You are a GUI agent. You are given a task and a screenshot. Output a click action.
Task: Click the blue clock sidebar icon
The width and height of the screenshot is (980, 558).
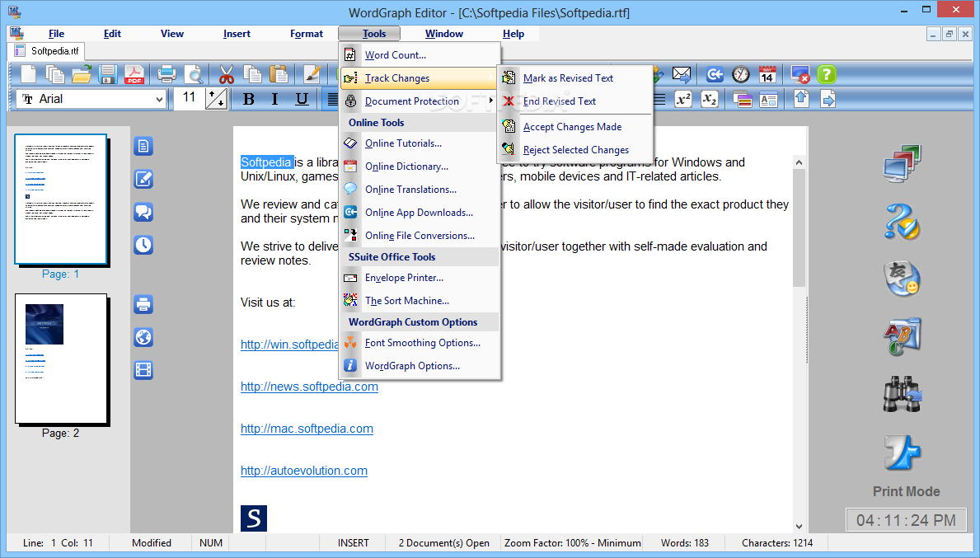tap(143, 245)
